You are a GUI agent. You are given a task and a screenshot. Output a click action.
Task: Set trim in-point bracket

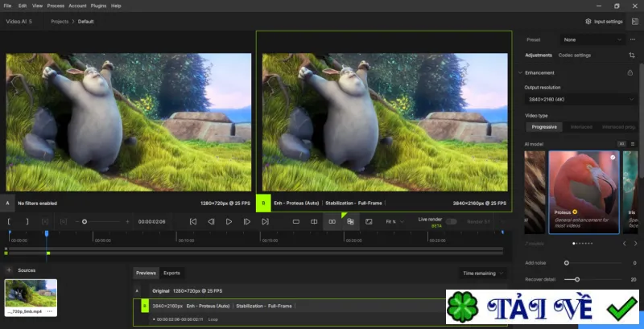coord(9,221)
